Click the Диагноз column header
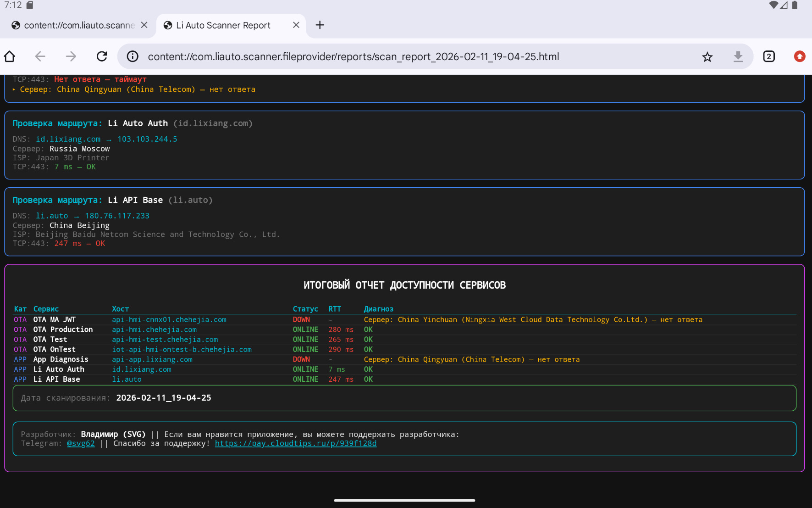Image resolution: width=812 pixels, height=508 pixels. coord(379,309)
